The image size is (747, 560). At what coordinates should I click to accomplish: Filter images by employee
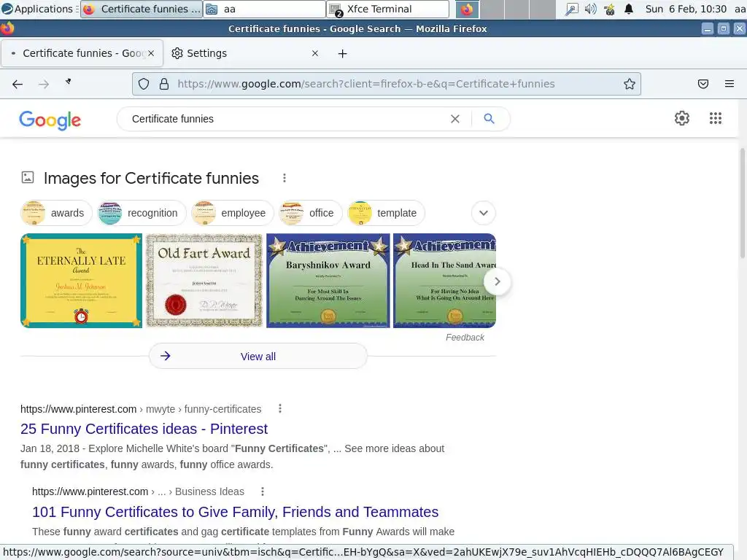(x=232, y=213)
